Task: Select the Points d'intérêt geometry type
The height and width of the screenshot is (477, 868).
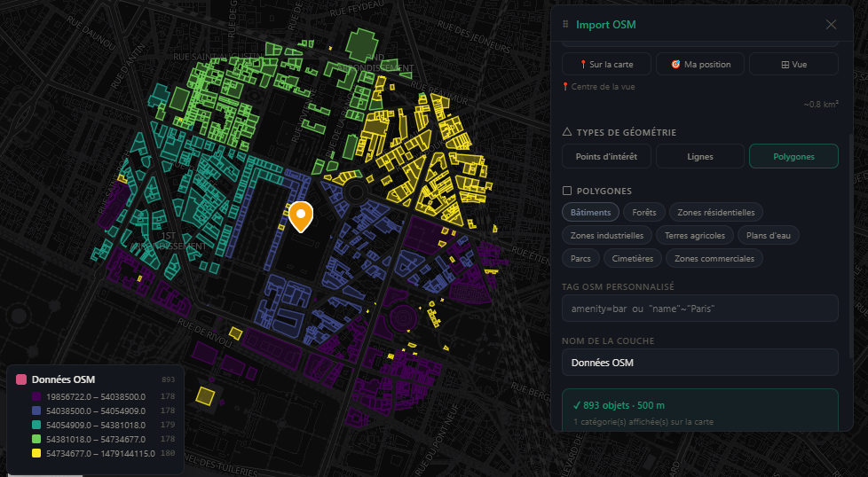Action: click(x=606, y=156)
